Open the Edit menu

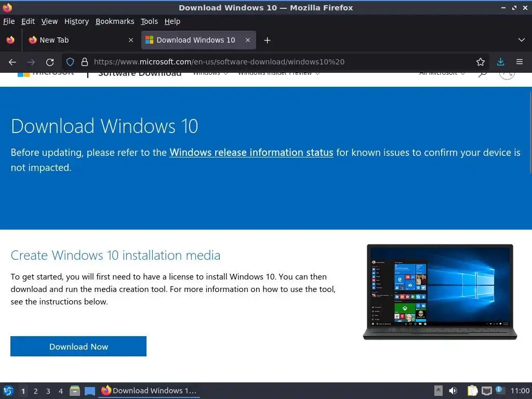pos(28,21)
